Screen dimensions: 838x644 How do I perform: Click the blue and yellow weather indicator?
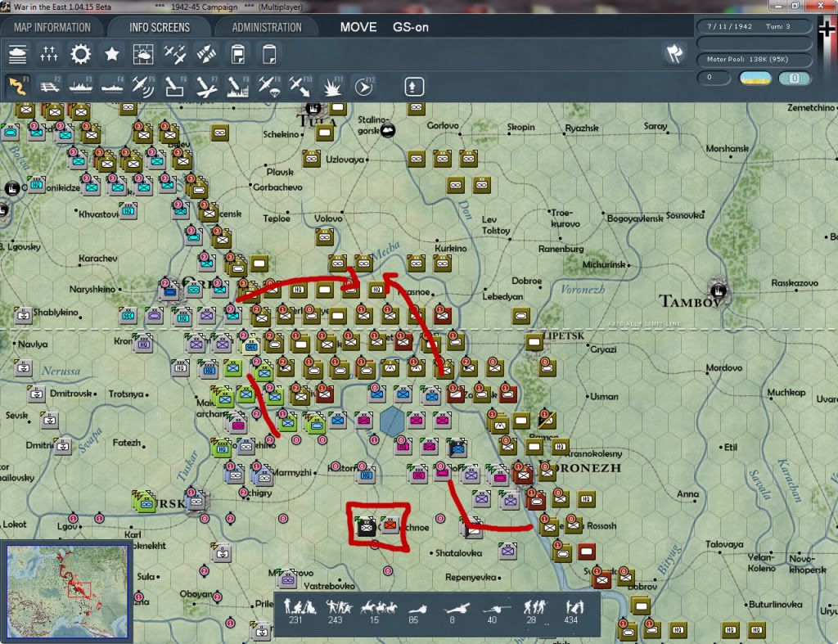point(755,78)
